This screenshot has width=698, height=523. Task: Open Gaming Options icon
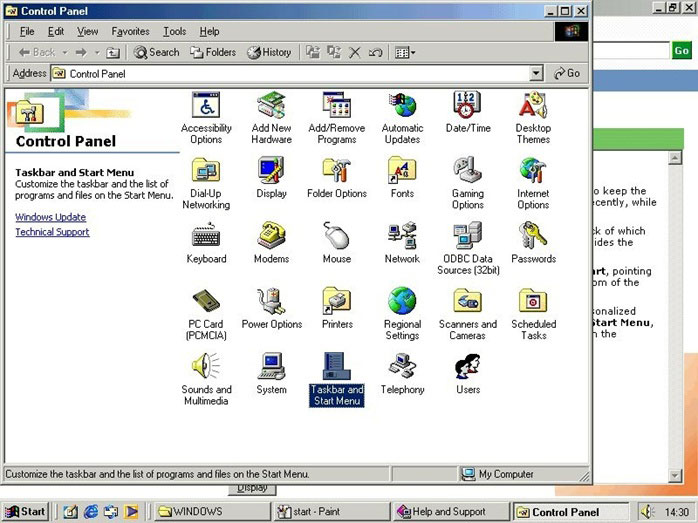pos(467,170)
